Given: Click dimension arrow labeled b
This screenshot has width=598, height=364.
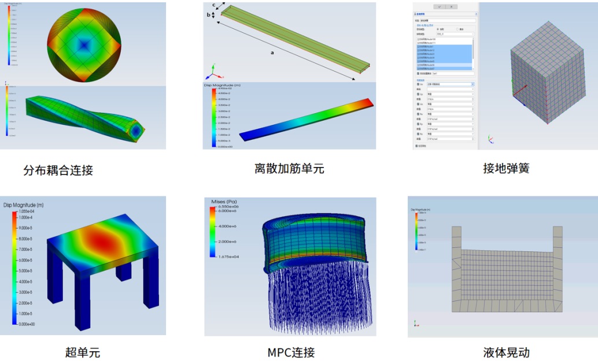Looking at the screenshot, I should (x=213, y=15).
